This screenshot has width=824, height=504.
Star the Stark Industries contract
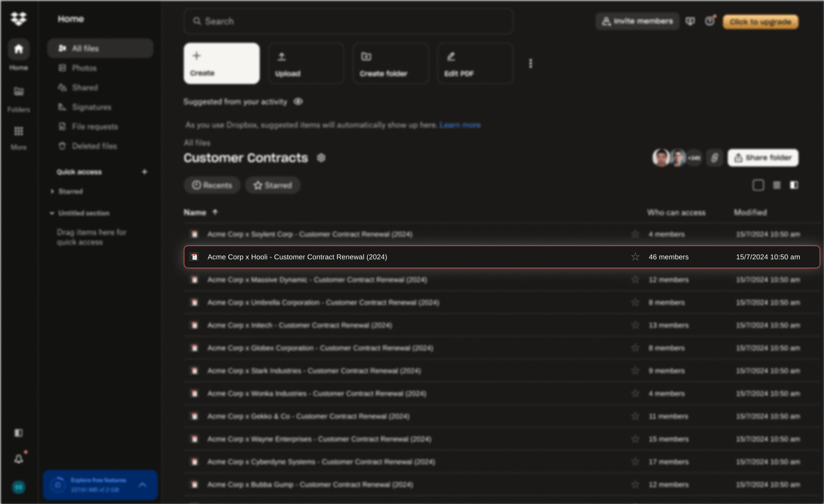coord(635,371)
